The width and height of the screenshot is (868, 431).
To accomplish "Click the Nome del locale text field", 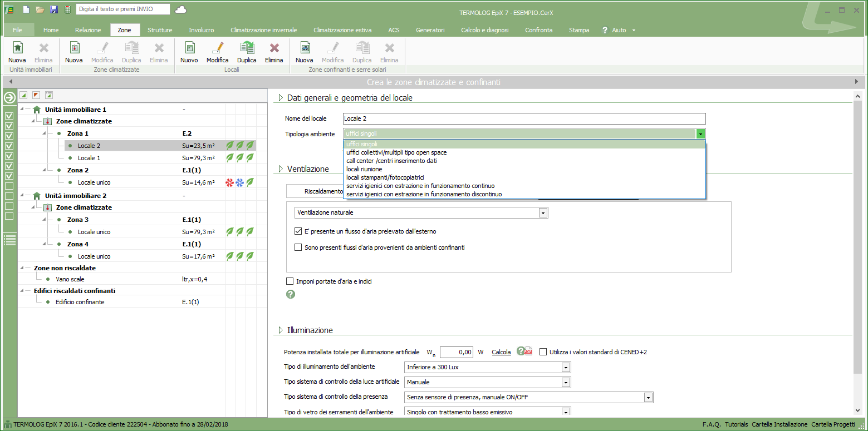I will [x=524, y=118].
